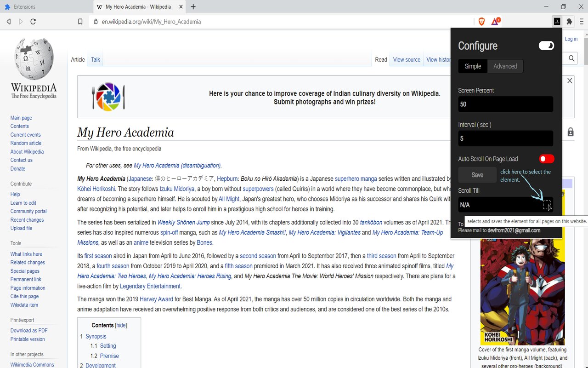Image resolution: width=588 pixels, height=368 pixels.
Task: Click the browser forward arrow
Action: click(21, 22)
